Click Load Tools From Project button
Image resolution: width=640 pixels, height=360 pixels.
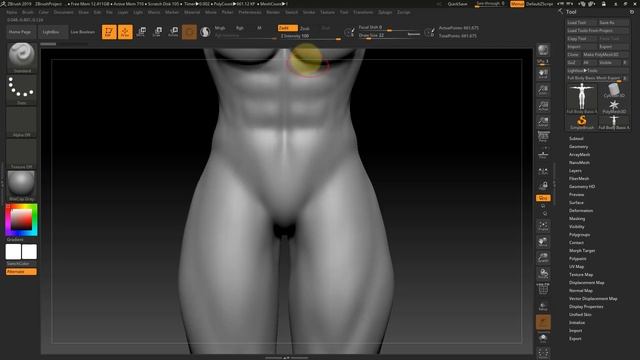point(597,31)
